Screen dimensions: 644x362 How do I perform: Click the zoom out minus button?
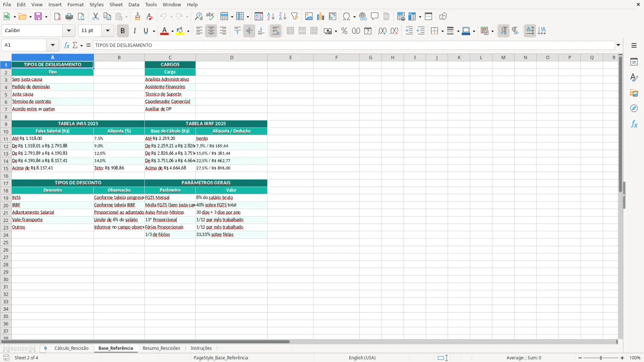[x=580, y=358]
